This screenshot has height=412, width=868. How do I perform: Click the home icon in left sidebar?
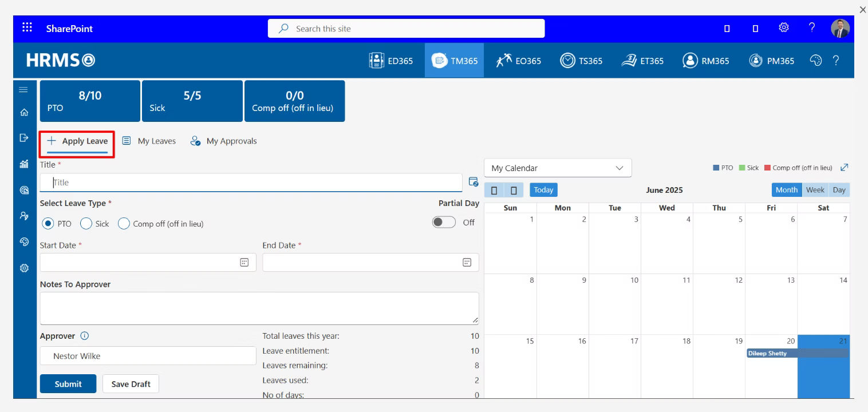pos(24,113)
